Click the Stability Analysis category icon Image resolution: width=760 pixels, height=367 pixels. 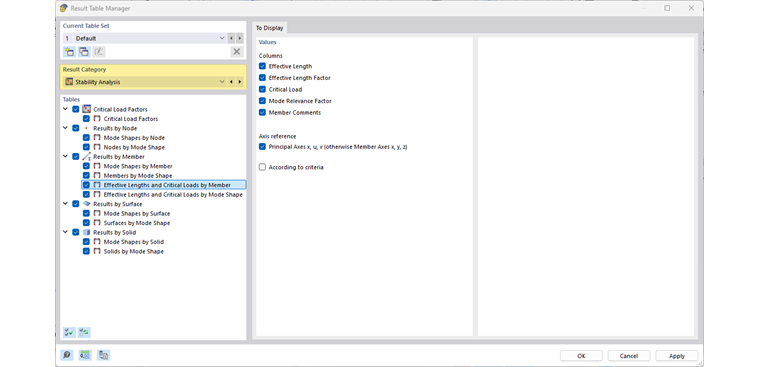[69, 82]
